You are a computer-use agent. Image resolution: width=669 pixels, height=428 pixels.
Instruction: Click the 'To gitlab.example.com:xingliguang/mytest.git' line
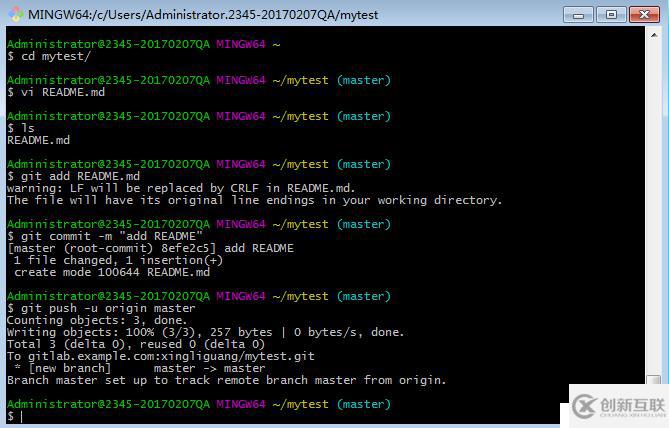(161, 356)
